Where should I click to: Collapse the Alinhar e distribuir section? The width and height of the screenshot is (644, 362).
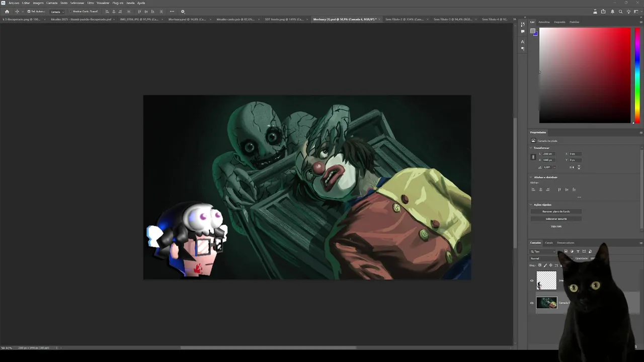tap(531, 177)
